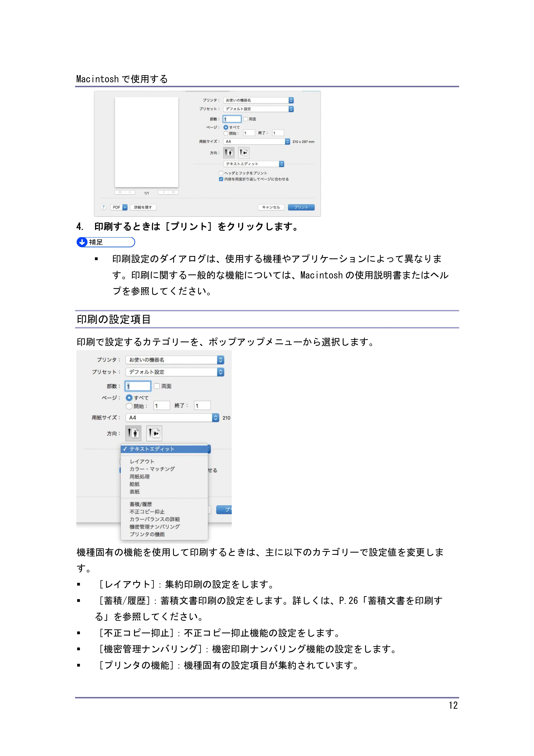Open help with the question mark button
This screenshot has height=756, width=534.
point(103,207)
